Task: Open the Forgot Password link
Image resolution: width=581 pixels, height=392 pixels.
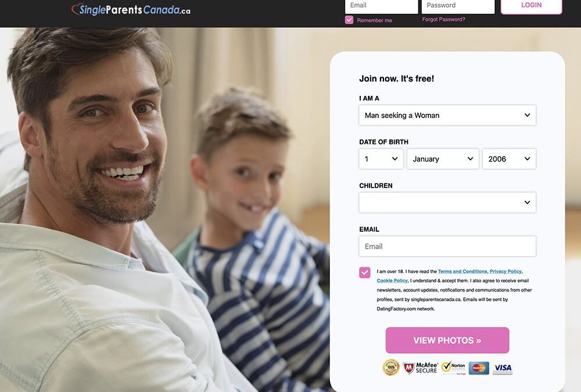Action: coord(443,19)
